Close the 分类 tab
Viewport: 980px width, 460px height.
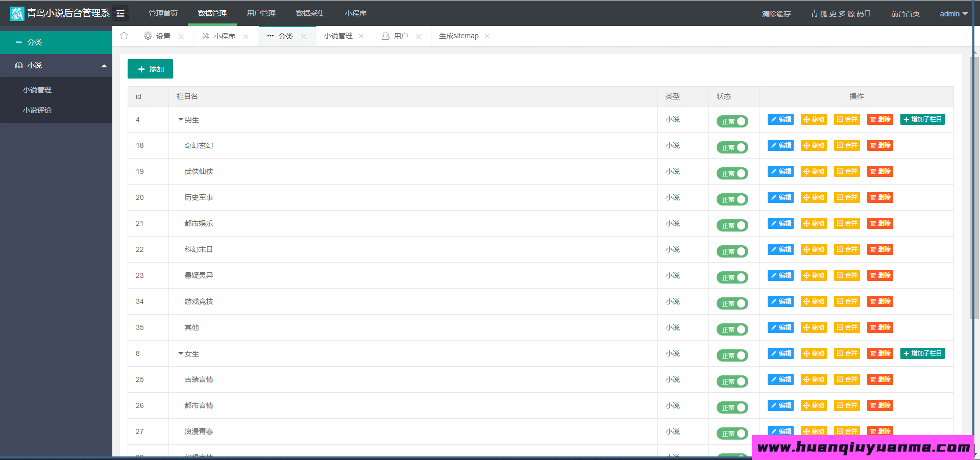click(304, 36)
